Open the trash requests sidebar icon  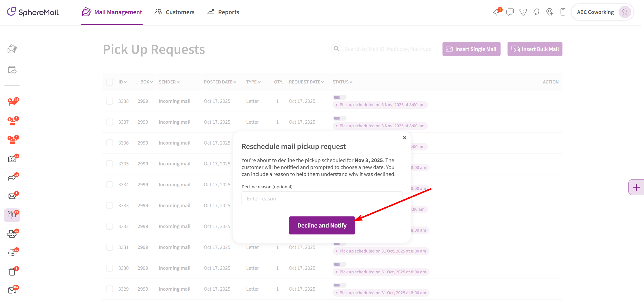[x=12, y=272]
